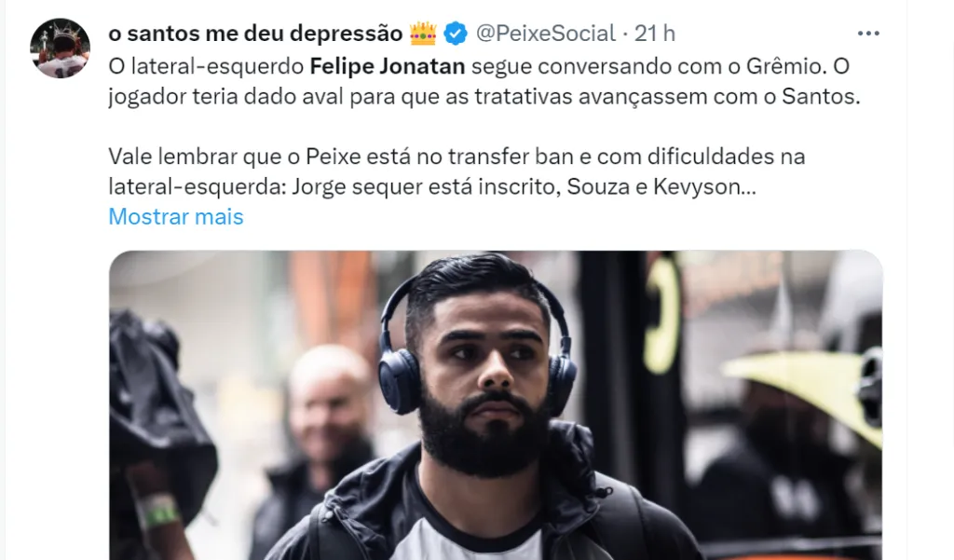The height and width of the screenshot is (560, 954).
Task: Click the word "Grêmio" in the tweet text
Action: (x=786, y=66)
